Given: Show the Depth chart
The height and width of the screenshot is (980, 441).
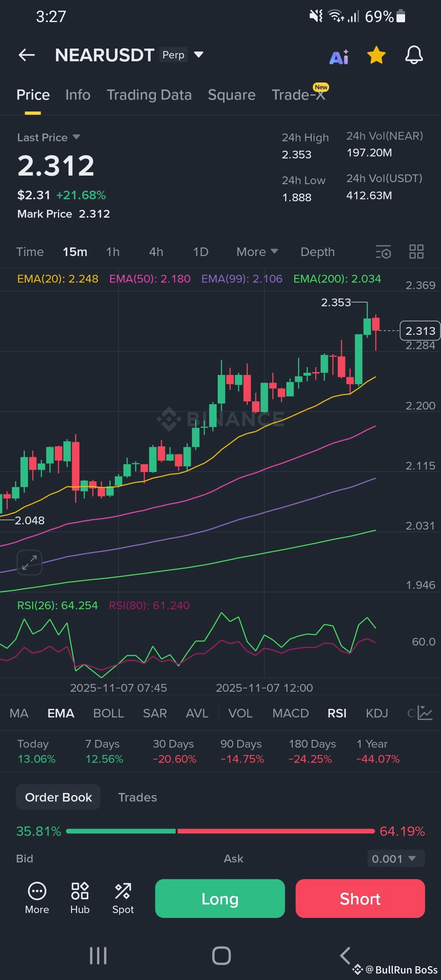Looking at the screenshot, I should pyautogui.click(x=318, y=252).
